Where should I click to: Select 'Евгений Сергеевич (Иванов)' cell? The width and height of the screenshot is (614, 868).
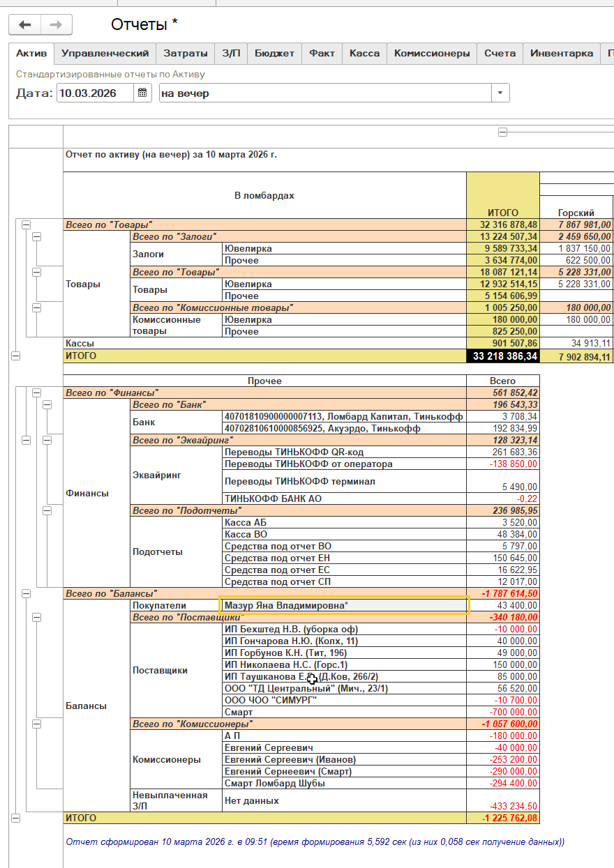tap(344, 759)
